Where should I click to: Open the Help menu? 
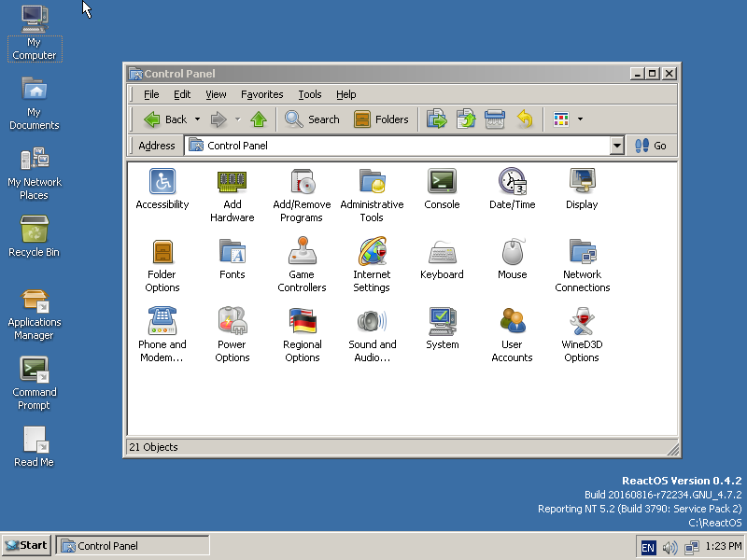345,94
